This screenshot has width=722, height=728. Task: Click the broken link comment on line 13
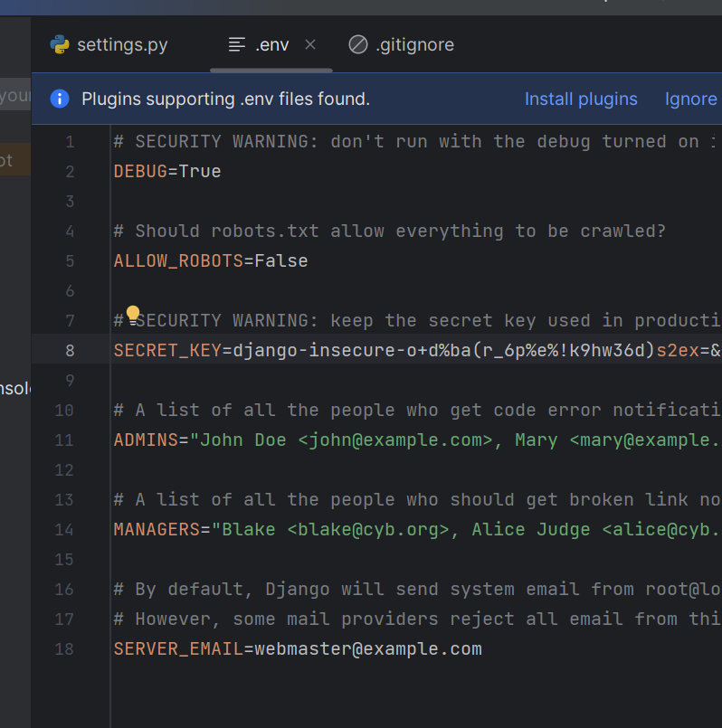(x=417, y=499)
